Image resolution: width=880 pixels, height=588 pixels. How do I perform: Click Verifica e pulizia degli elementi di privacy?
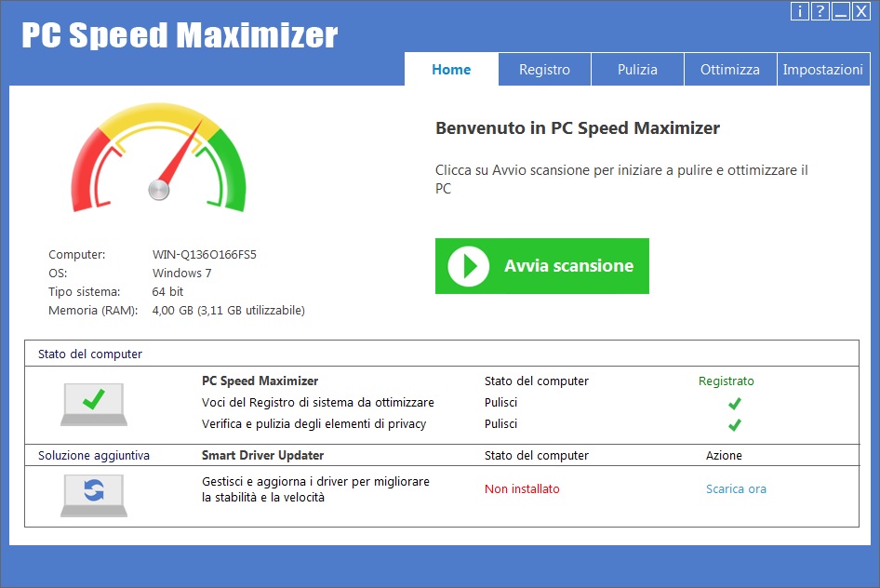(x=313, y=423)
